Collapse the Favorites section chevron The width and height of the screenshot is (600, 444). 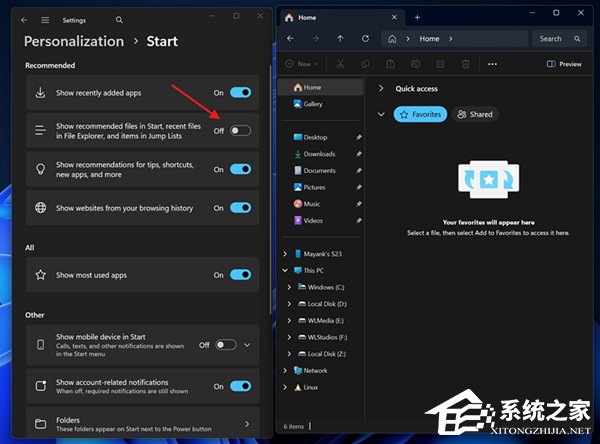point(381,114)
